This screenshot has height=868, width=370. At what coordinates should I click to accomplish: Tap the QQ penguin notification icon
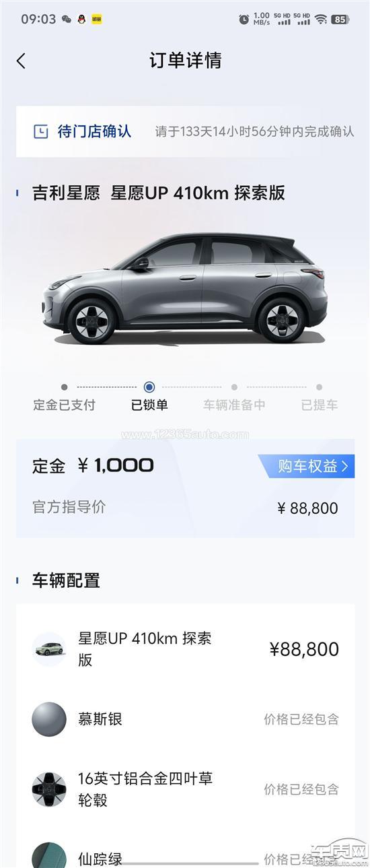(81, 20)
